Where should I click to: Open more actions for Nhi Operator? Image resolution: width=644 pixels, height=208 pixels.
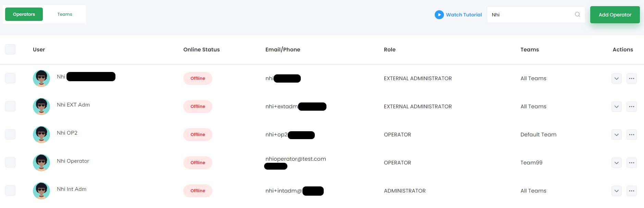(631, 163)
